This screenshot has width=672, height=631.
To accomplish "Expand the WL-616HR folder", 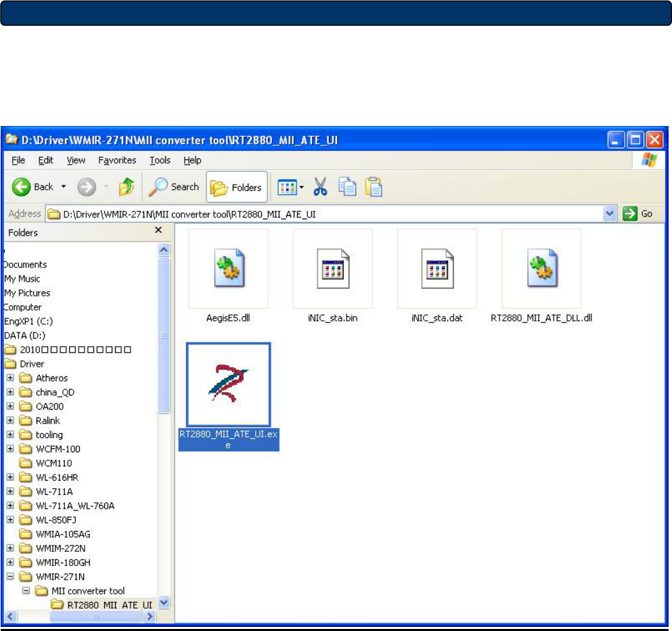I will (x=10, y=477).
